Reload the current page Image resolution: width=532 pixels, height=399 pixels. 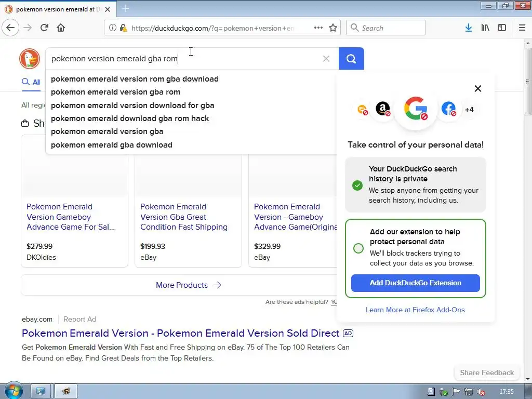[x=44, y=28]
